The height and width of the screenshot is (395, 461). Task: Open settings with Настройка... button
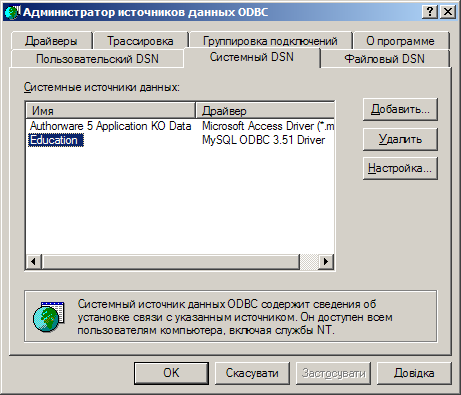[x=400, y=168]
